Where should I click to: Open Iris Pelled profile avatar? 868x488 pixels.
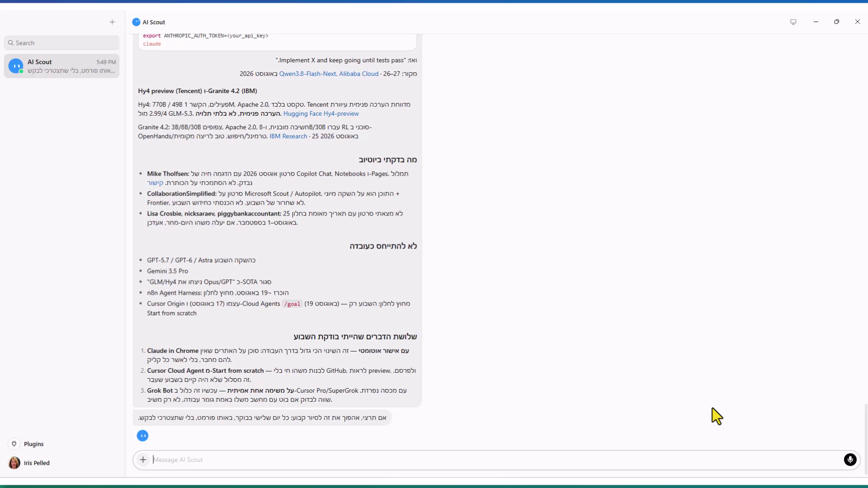click(x=14, y=463)
